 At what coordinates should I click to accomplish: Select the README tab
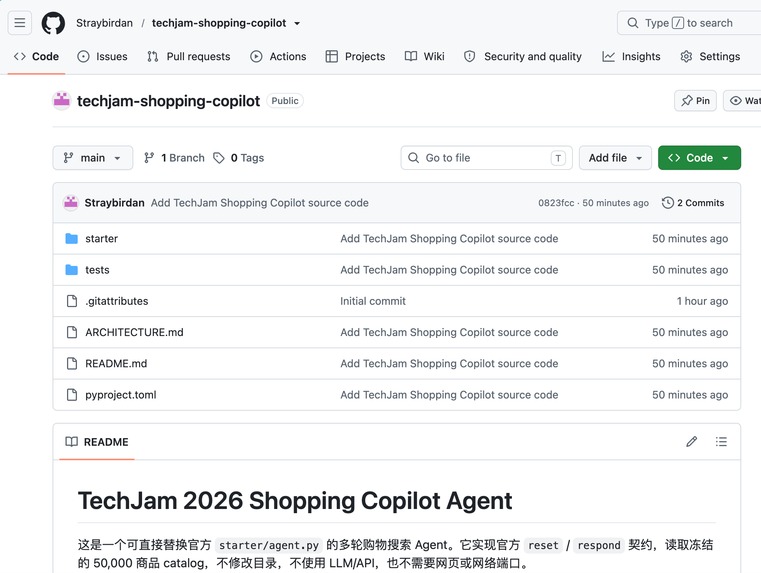click(97, 442)
